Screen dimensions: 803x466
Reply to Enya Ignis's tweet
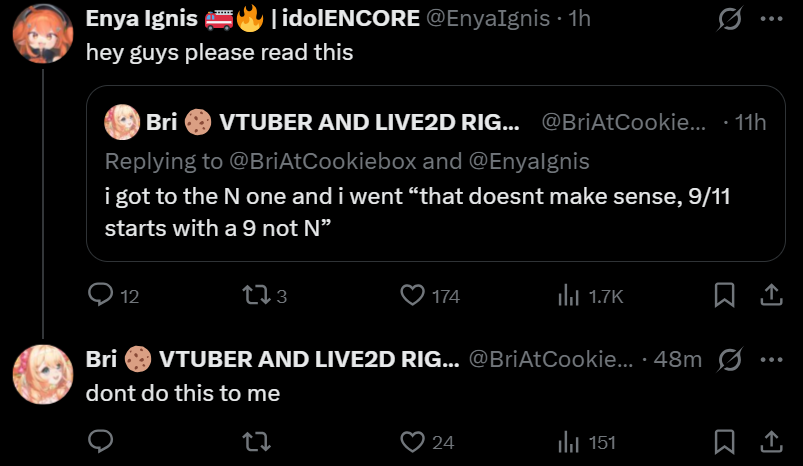click(101, 295)
